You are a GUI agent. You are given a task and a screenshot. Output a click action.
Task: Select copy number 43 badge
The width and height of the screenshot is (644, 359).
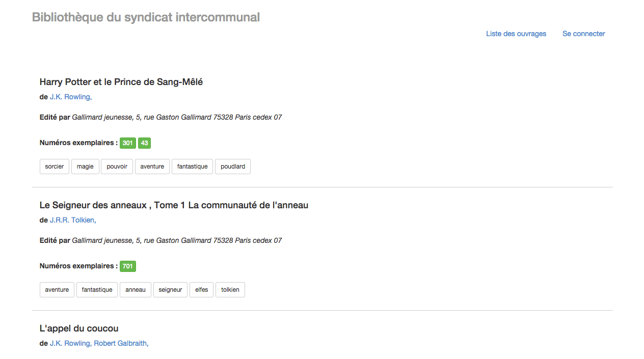tap(145, 143)
